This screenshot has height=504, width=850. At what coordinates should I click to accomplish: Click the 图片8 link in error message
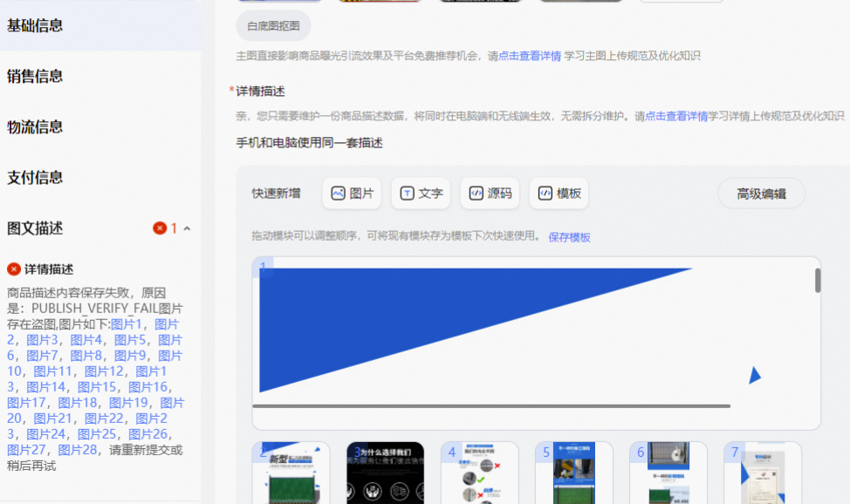pos(86,356)
